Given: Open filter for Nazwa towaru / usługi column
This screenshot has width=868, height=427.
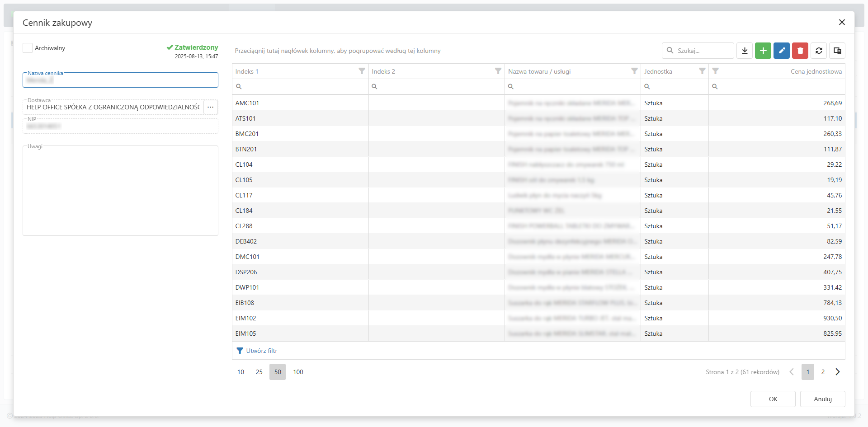Looking at the screenshot, I should tap(634, 71).
